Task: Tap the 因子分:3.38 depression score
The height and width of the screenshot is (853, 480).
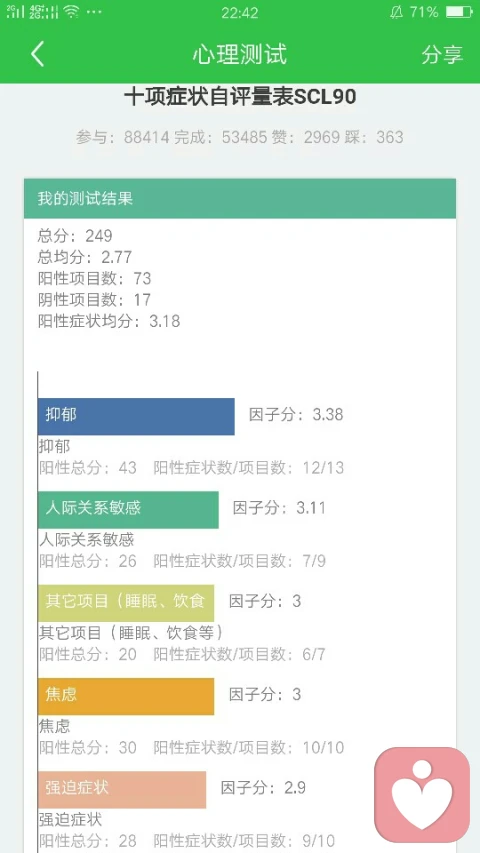Action: [x=296, y=415]
